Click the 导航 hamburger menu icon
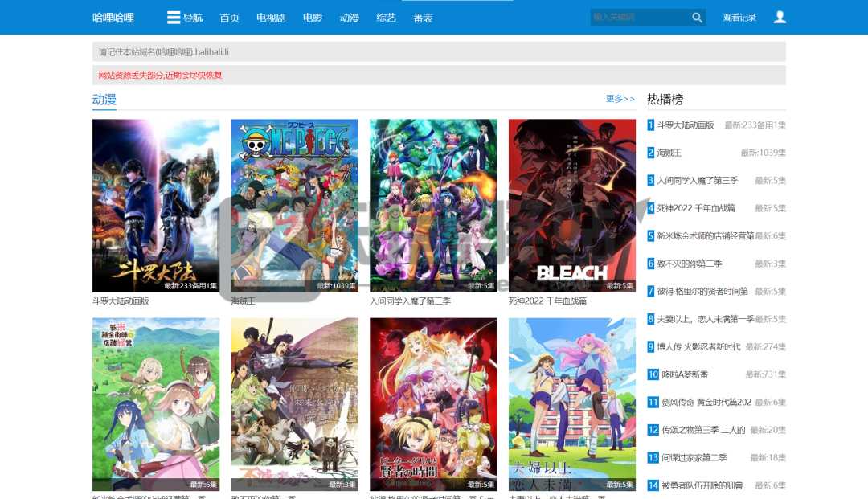Viewport: 868px width, 499px height. tap(174, 17)
